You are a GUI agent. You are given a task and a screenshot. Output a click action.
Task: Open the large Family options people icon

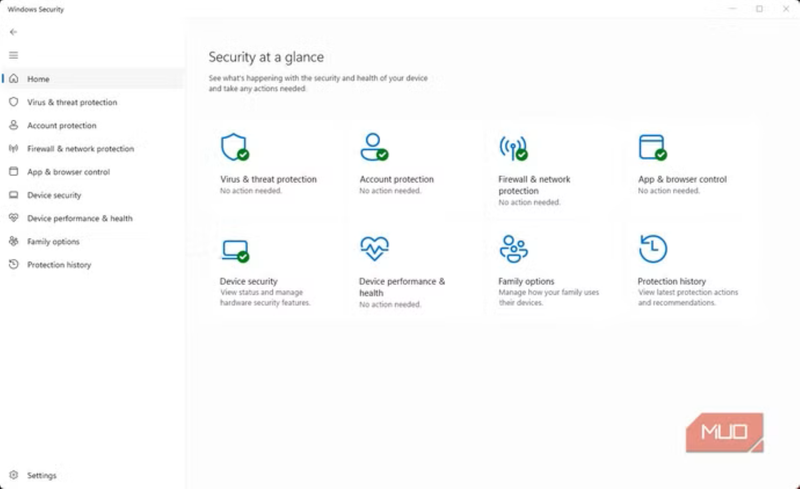[x=513, y=249]
